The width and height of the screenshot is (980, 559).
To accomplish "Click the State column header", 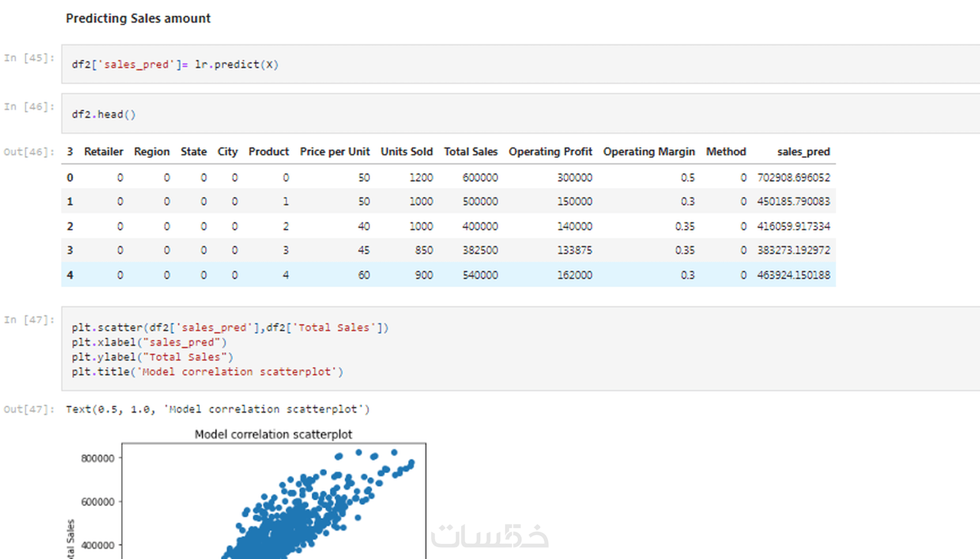I will click(x=194, y=152).
